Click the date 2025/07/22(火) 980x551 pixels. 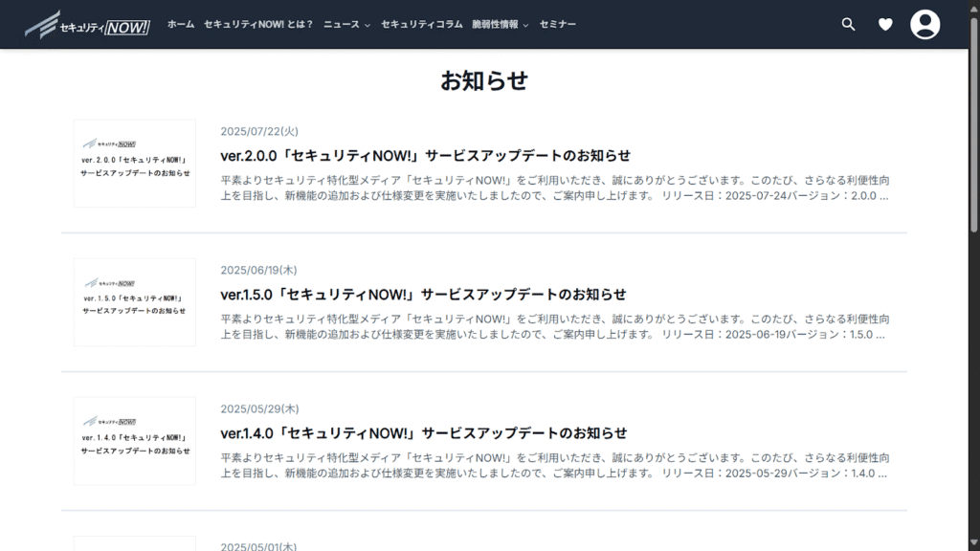[x=259, y=131]
